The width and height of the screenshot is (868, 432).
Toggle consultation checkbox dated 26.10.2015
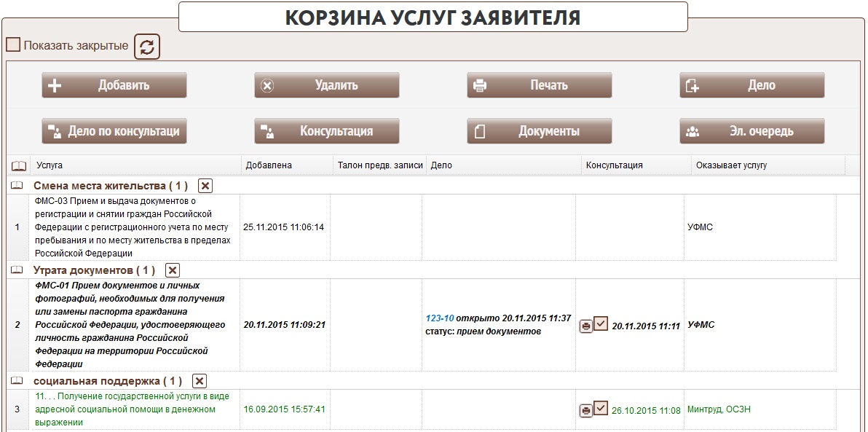point(601,408)
